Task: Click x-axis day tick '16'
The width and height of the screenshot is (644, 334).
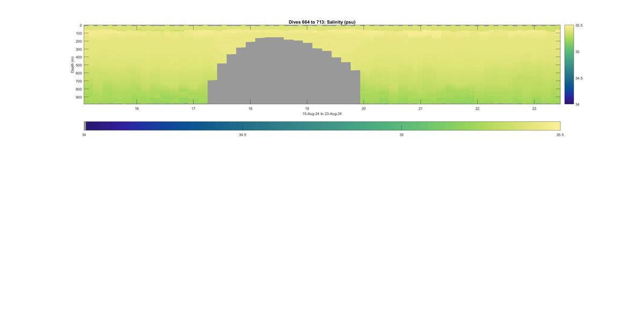Action: point(137,108)
